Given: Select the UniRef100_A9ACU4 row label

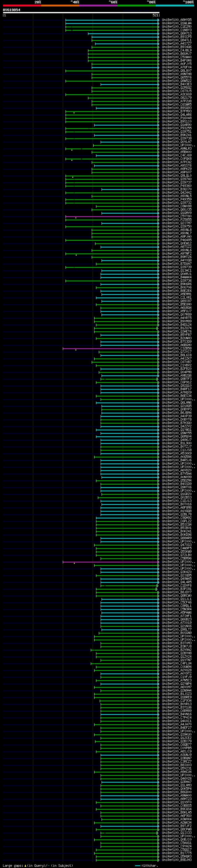Looking at the screenshot, I should click(x=177, y=772).
